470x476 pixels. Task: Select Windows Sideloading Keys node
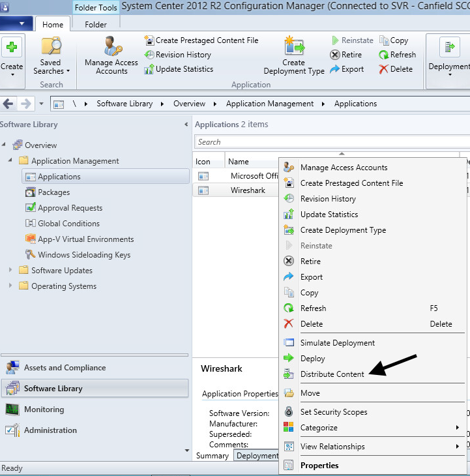[x=78, y=255]
